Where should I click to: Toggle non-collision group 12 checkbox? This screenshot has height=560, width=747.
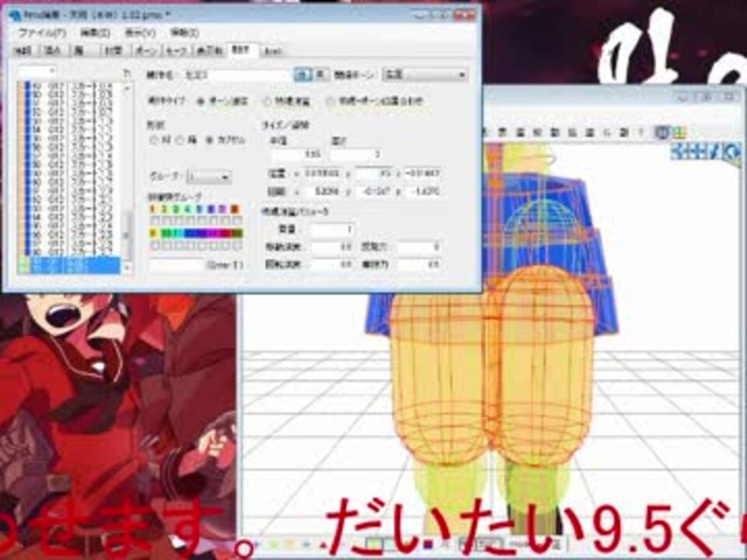(x=189, y=245)
